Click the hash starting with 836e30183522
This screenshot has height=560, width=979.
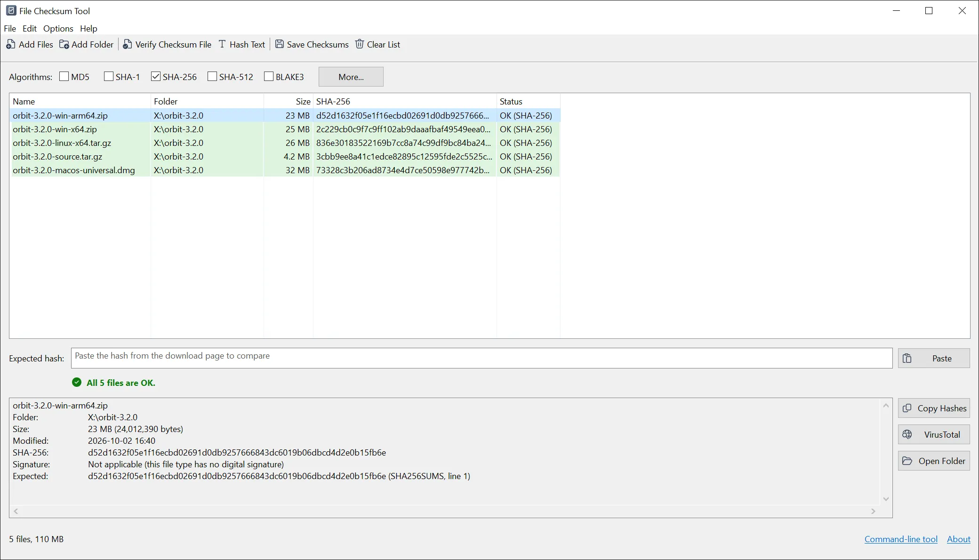coord(403,143)
